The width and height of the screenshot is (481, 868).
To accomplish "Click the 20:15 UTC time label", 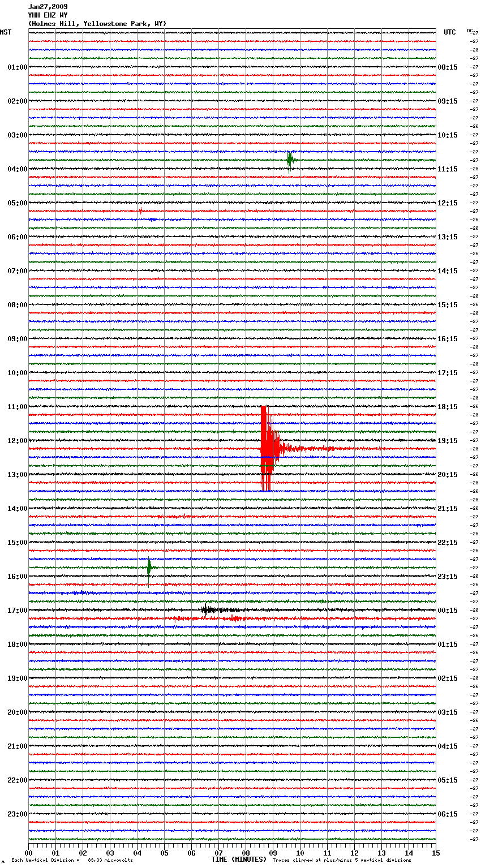I will tap(448, 475).
